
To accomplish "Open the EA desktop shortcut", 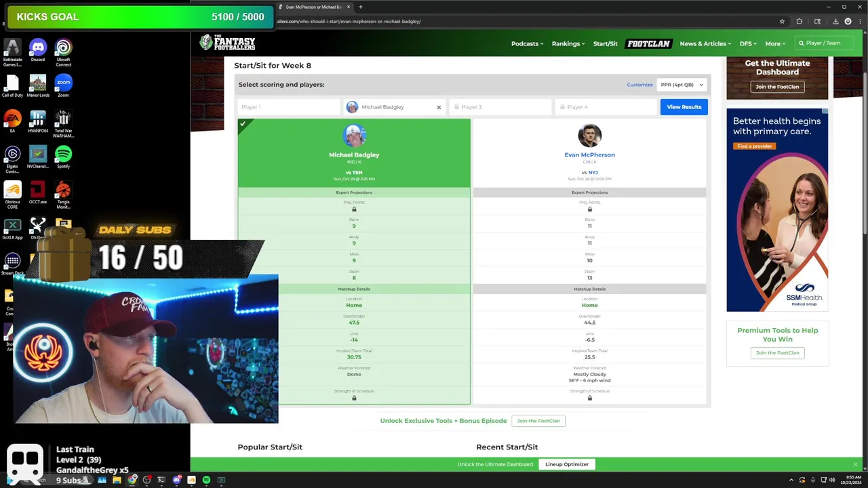I will click(12, 121).
